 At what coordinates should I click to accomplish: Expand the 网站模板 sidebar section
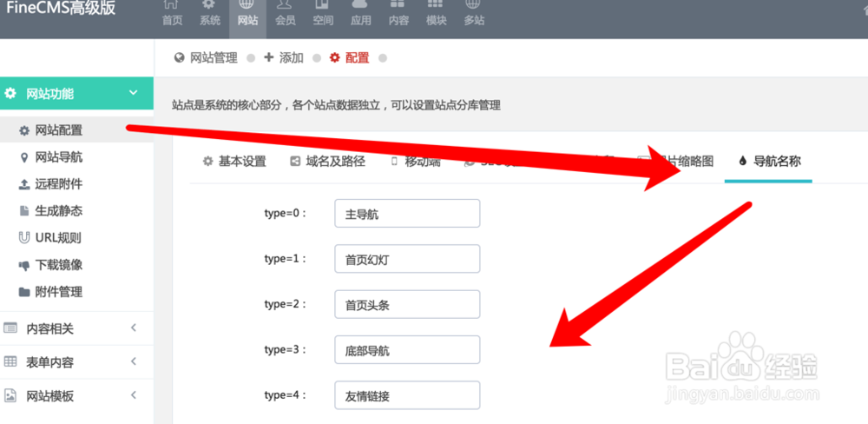[x=76, y=396]
